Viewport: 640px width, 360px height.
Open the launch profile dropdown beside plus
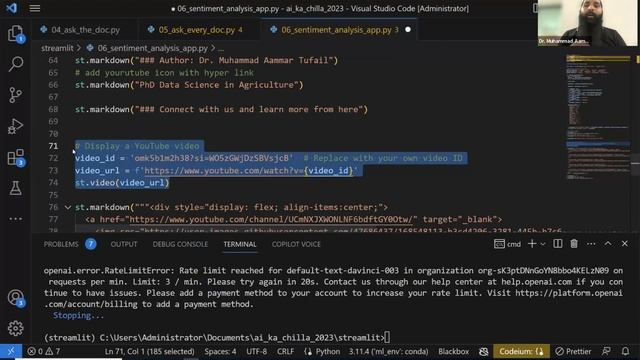543,244
